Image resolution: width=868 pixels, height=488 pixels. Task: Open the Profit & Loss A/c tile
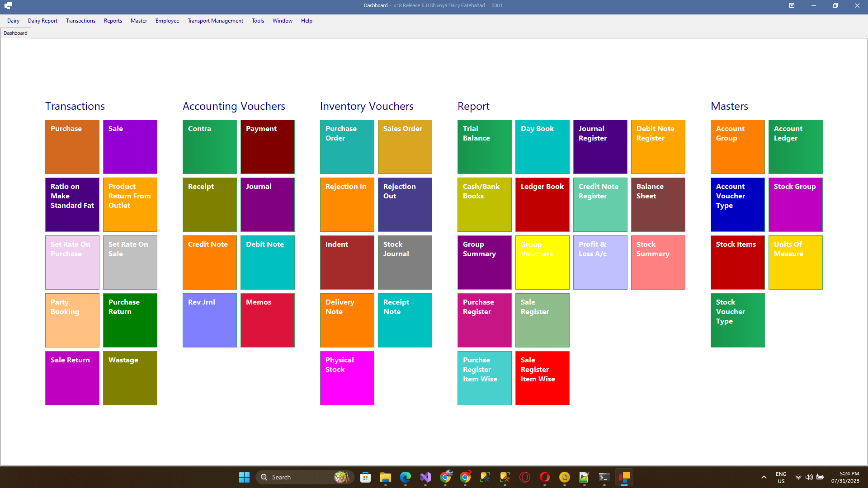tap(600, 263)
